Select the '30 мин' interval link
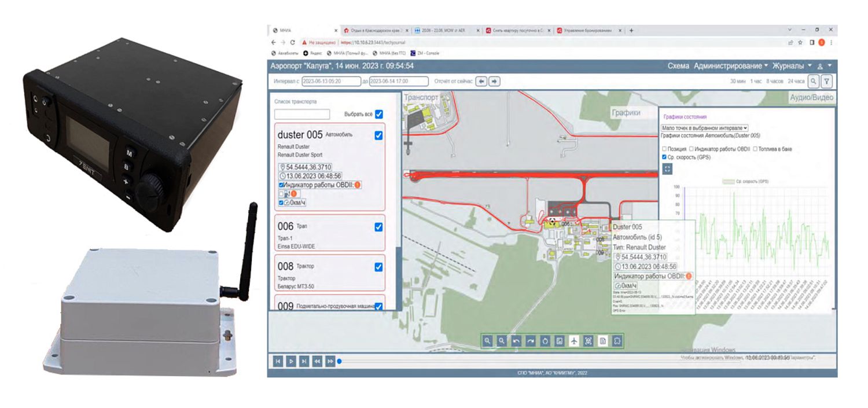 [738, 82]
